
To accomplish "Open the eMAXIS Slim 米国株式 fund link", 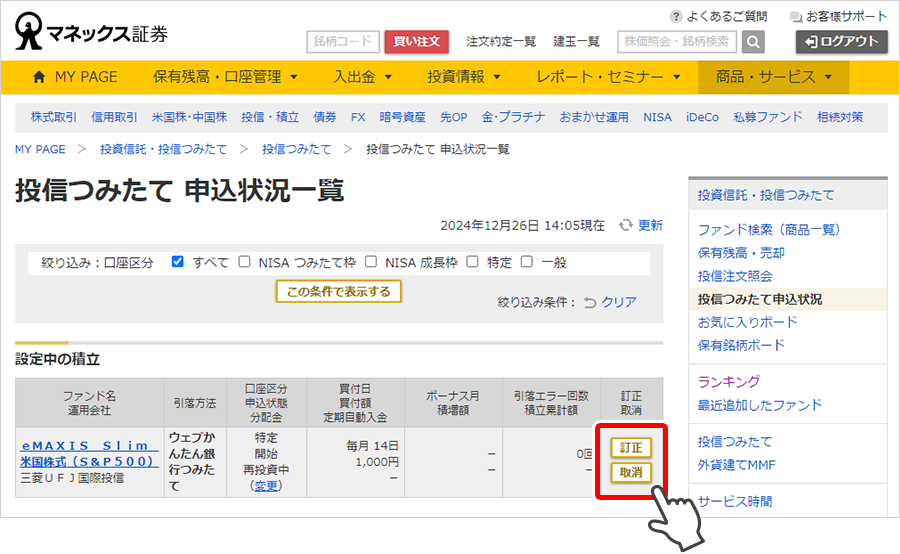I will point(90,454).
